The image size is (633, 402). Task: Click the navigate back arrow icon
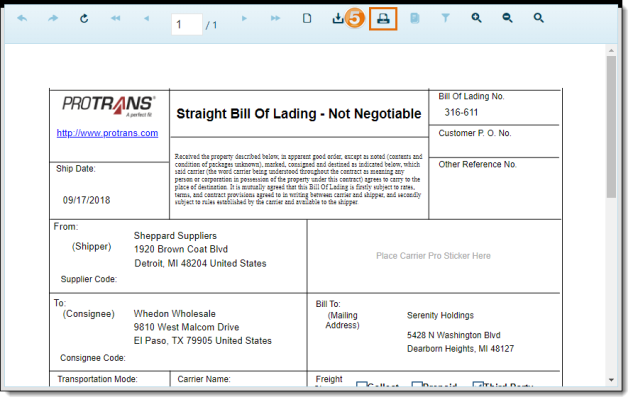pos(22,19)
